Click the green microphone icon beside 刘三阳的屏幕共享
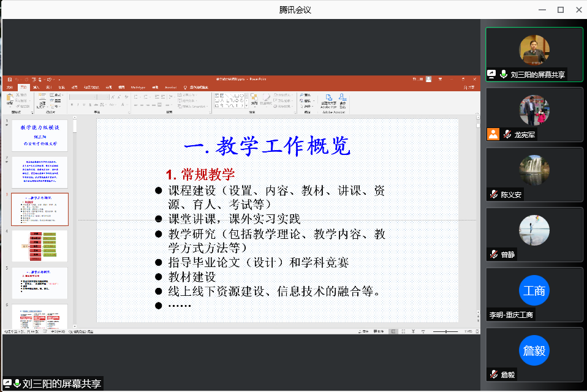 pyautogui.click(x=504, y=74)
